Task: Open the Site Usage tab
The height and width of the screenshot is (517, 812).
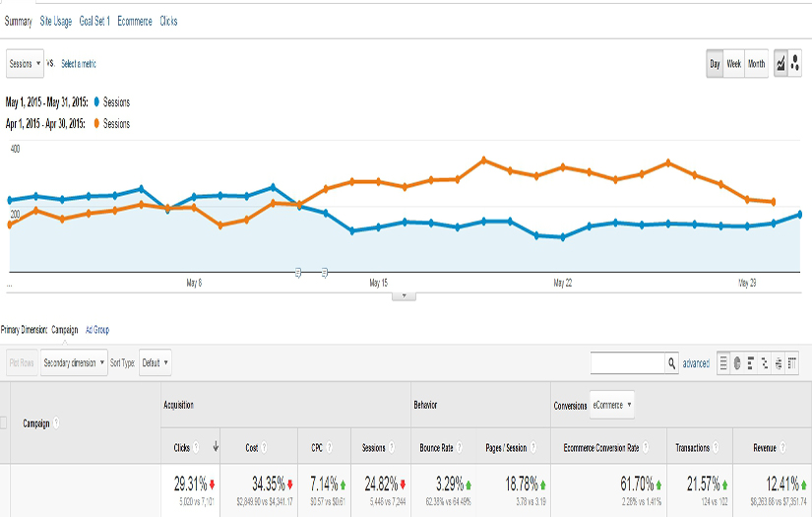Action: pyautogui.click(x=56, y=21)
